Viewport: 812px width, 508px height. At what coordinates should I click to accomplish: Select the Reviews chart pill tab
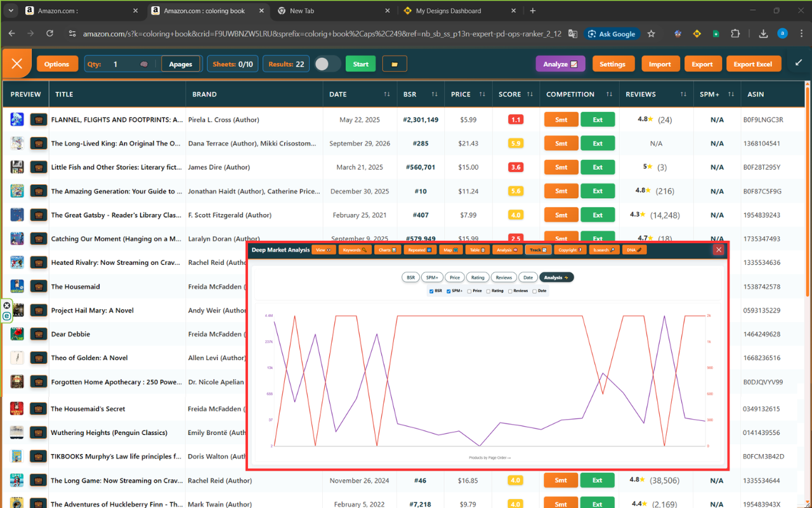click(504, 277)
